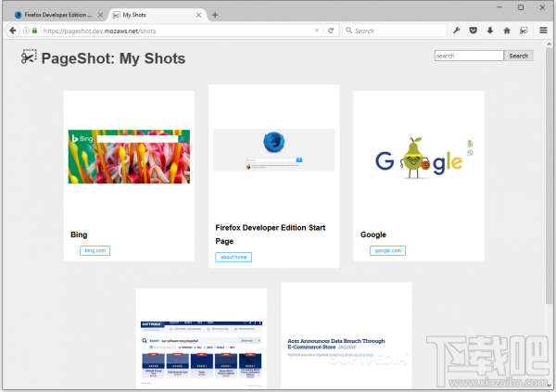
Task: Click the Firefox Developer Edition Start Page title
Action: (x=271, y=234)
